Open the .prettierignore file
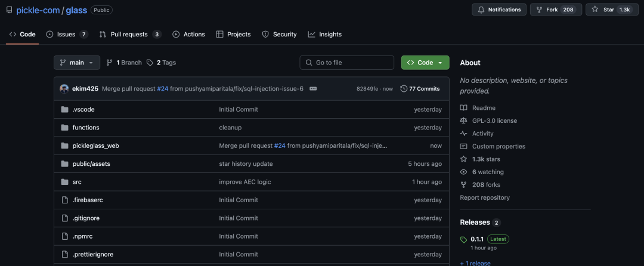Image resolution: width=644 pixels, height=266 pixels. 93,254
